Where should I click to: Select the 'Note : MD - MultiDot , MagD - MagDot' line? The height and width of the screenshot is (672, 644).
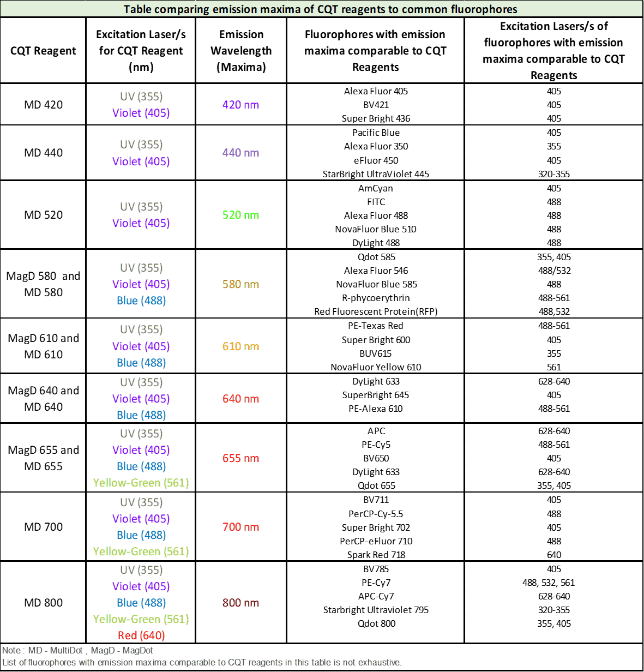click(x=77, y=650)
